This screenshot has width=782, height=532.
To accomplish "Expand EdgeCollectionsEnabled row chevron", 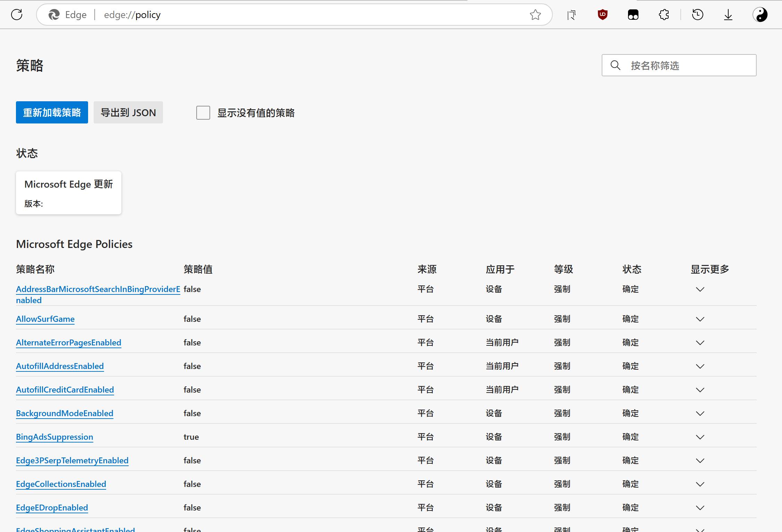I will point(700,484).
